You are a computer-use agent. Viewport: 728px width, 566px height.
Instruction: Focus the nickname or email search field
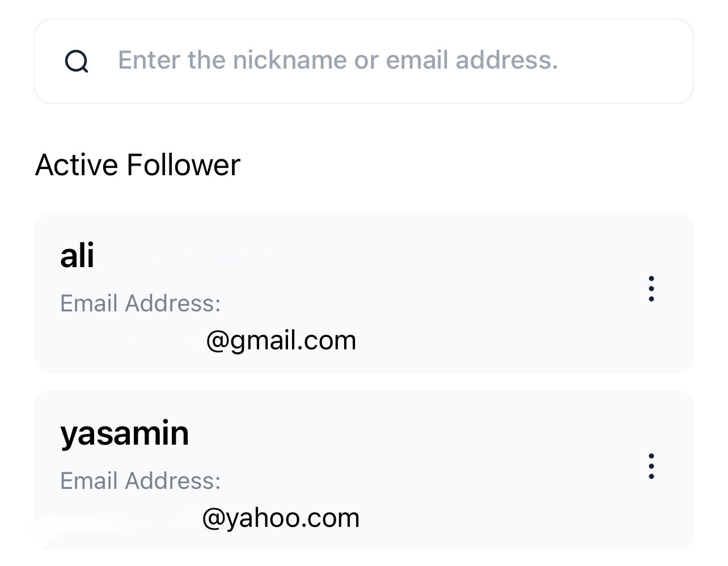tap(363, 61)
